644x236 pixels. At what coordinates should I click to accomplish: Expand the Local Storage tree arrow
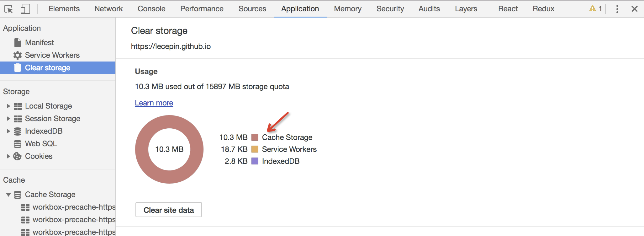pyautogui.click(x=8, y=106)
